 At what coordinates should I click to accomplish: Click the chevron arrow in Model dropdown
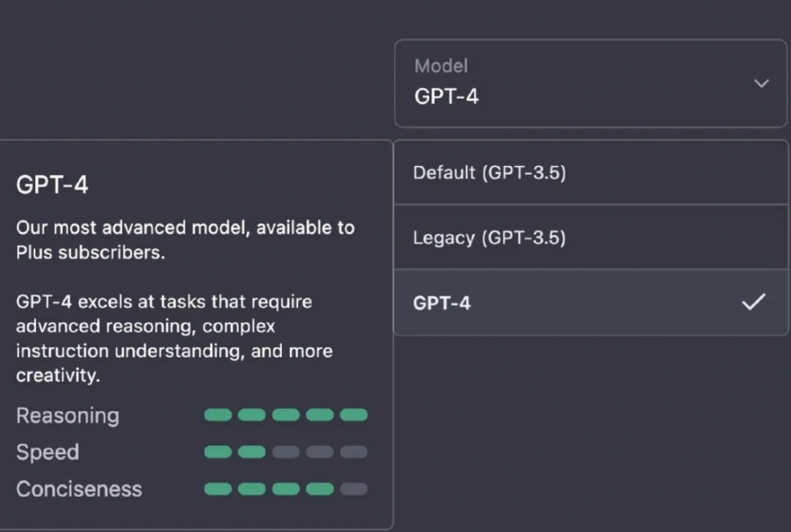(x=762, y=83)
